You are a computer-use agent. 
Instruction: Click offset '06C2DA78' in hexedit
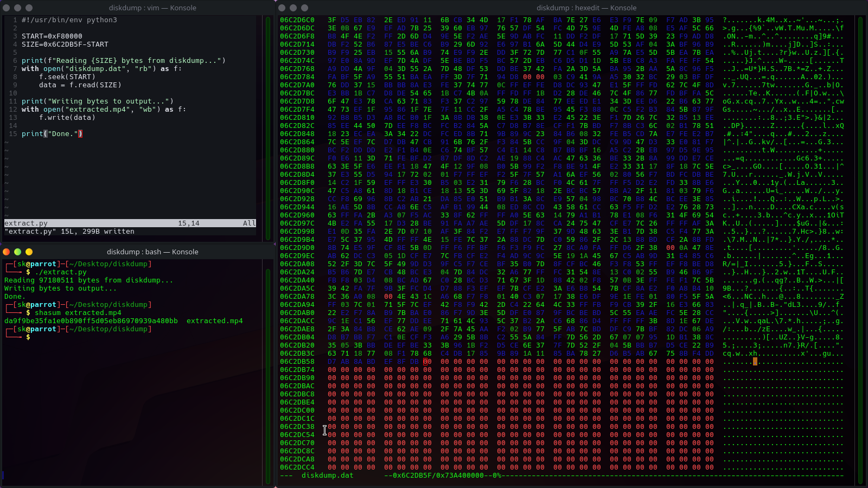[x=297, y=297]
